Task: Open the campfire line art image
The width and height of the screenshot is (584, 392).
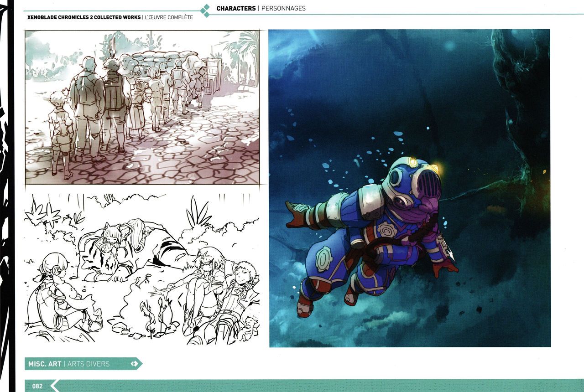Action: click(142, 269)
